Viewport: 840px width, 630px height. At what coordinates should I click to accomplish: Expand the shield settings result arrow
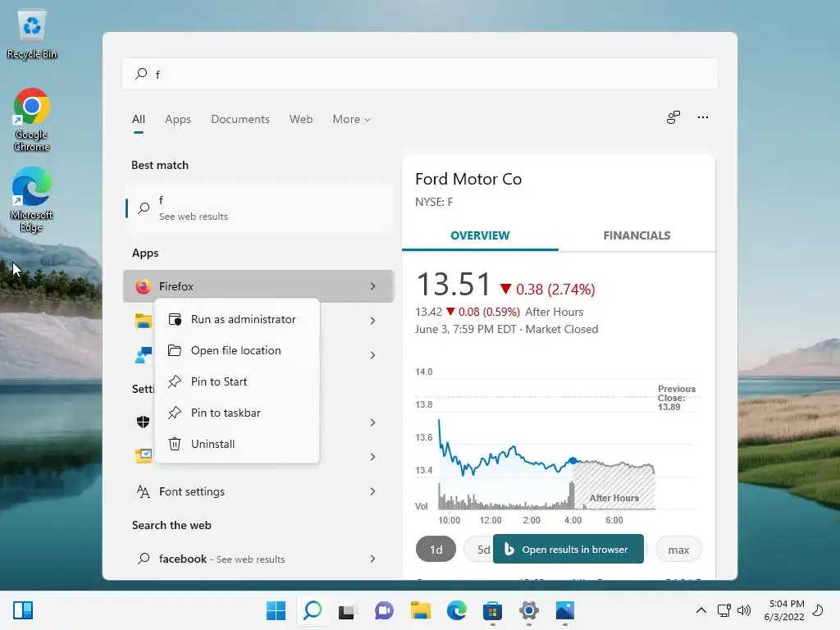[x=373, y=422]
